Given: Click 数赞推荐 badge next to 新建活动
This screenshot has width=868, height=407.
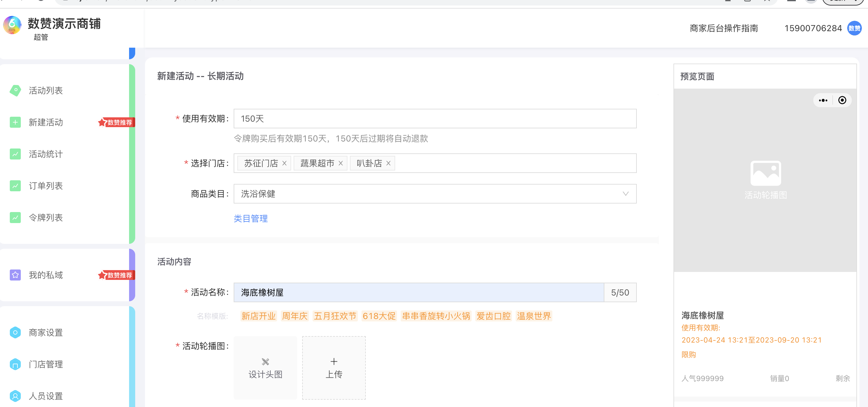Looking at the screenshot, I should coord(117,122).
